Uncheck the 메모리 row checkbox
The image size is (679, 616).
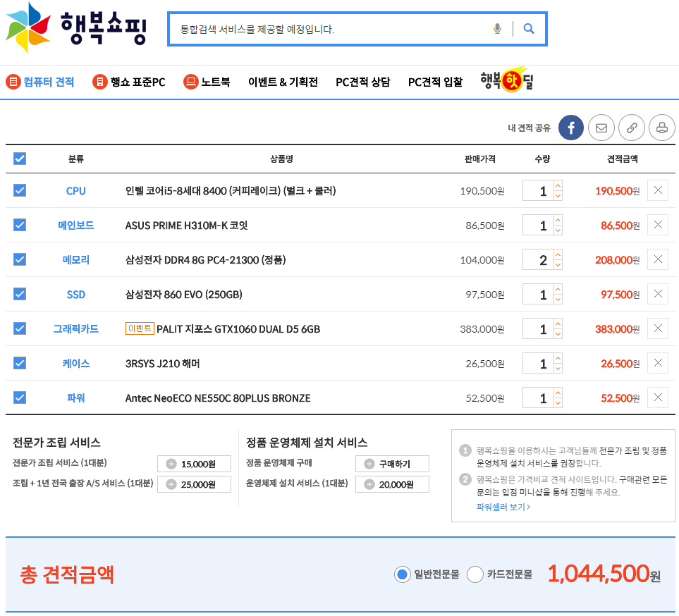(x=20, y=259)
